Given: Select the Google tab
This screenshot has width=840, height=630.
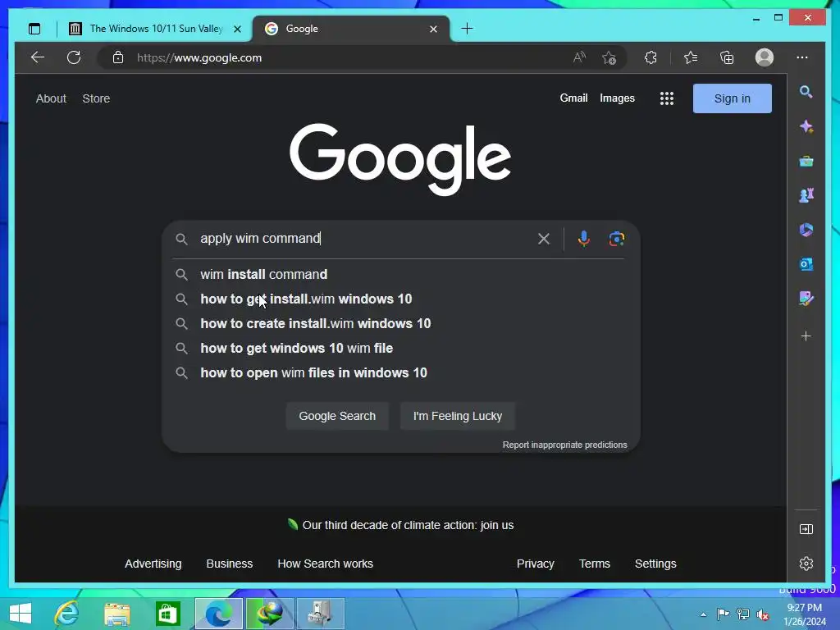Looking at the screenshot, I should click(349, 29).
